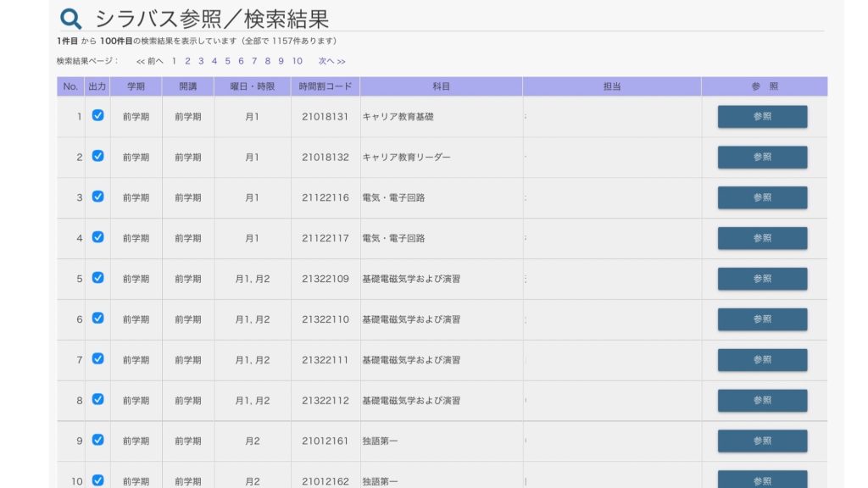Click the 科目 column header

441,86
